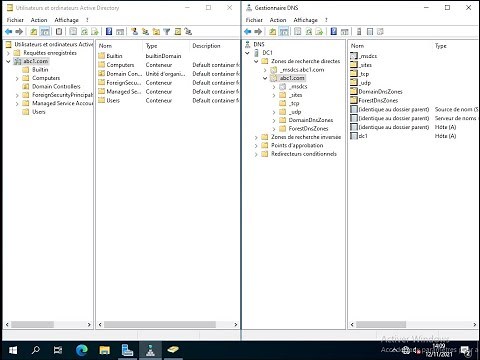Viewport: 480px width, 360px height.
Task: Click Add to group toolbar icon
Action: tap(188, 32)
